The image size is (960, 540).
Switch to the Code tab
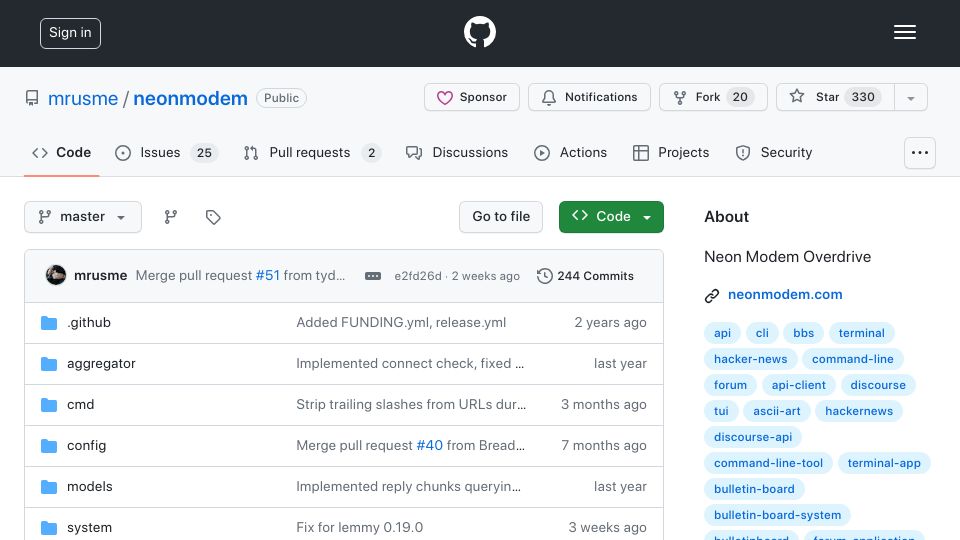[61, 152]
